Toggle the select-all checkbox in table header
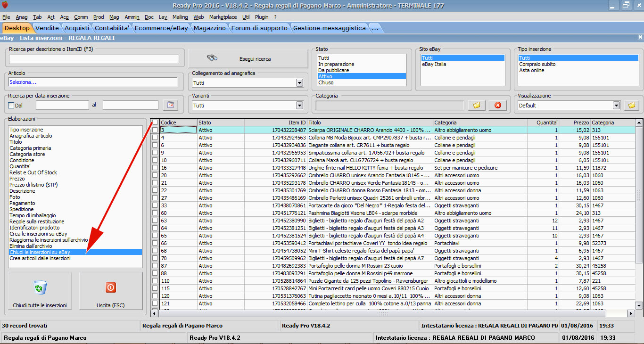Screen dimensions: 644x344 155,123
